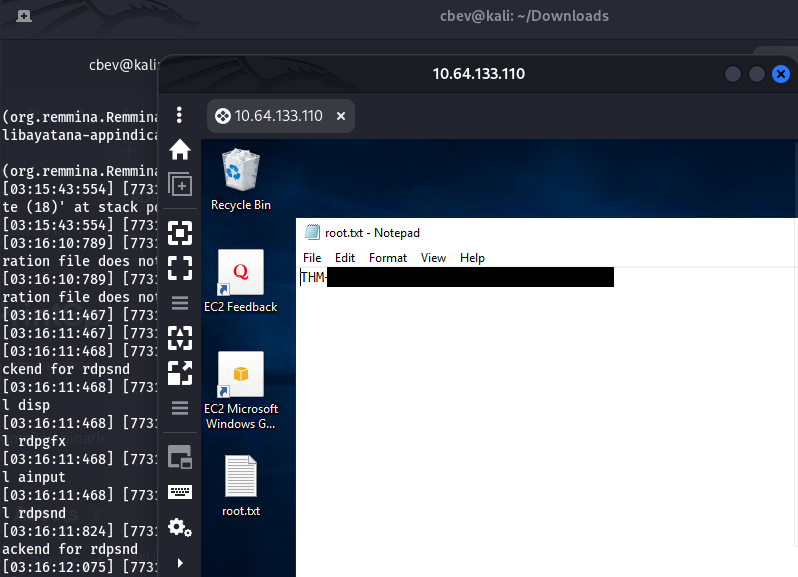
Task: Click the resize window to fit icon
Action: (180, 234)
